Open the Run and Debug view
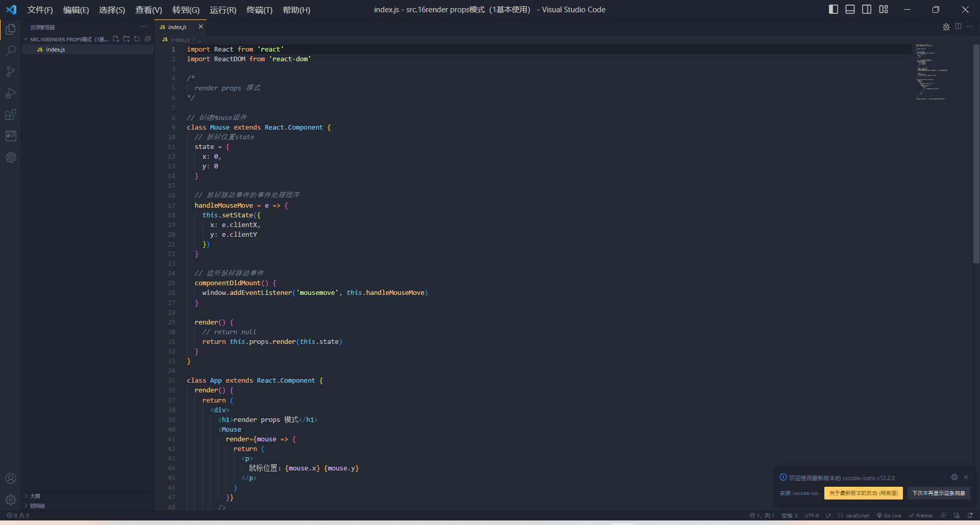Viewport: 980px width, 525px height. 11,93
